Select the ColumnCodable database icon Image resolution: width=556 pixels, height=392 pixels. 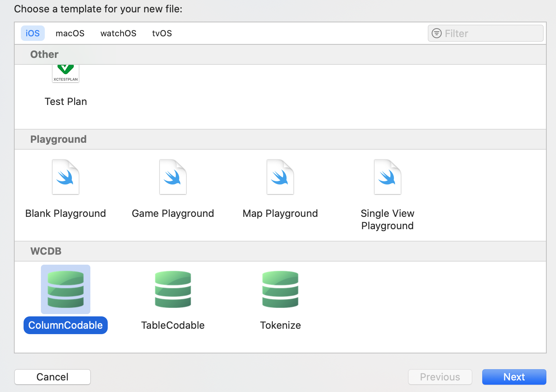tap(66, 289)
